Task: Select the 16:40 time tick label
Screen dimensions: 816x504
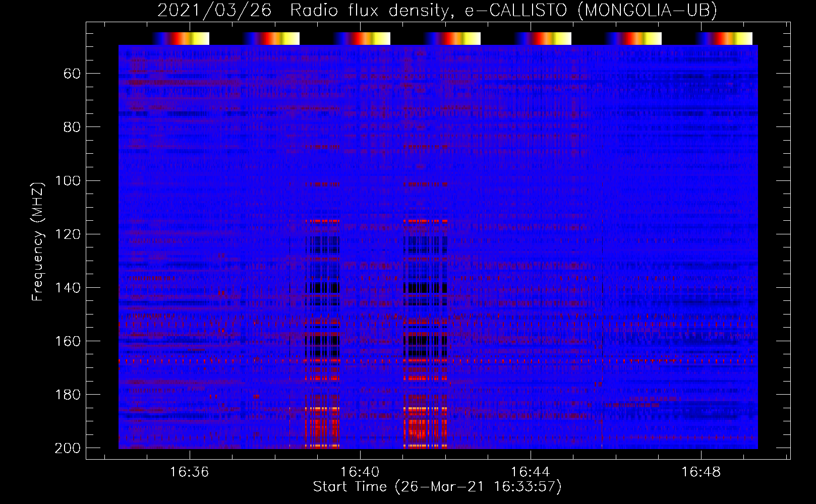Action: coord(360,472)
